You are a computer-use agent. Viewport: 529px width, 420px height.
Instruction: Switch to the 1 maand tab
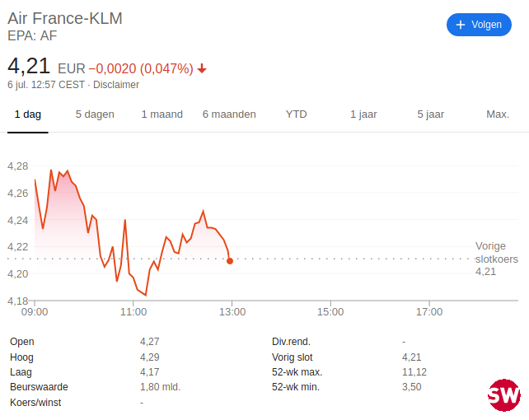(162, 114)
